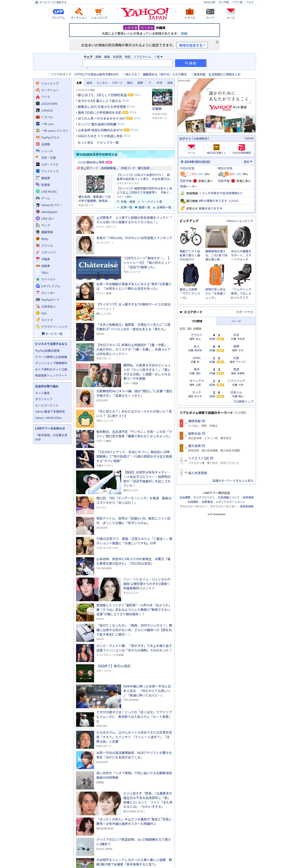
Task: Select the 画像 search type tab
Action: (x=98, y=57)
